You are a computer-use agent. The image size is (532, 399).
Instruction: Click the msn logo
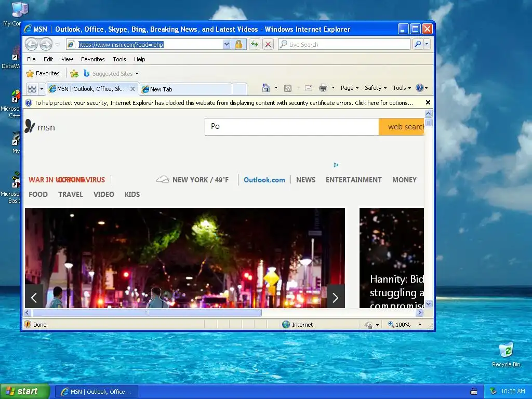point(39,127)
